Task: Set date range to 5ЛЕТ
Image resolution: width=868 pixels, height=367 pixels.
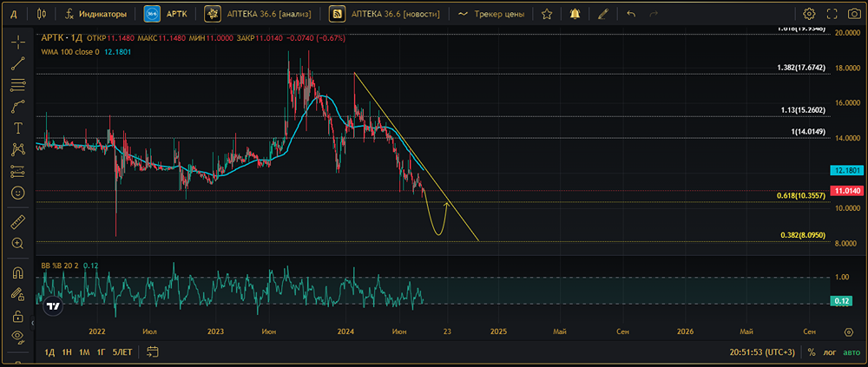Action: [x=122, y=352]
